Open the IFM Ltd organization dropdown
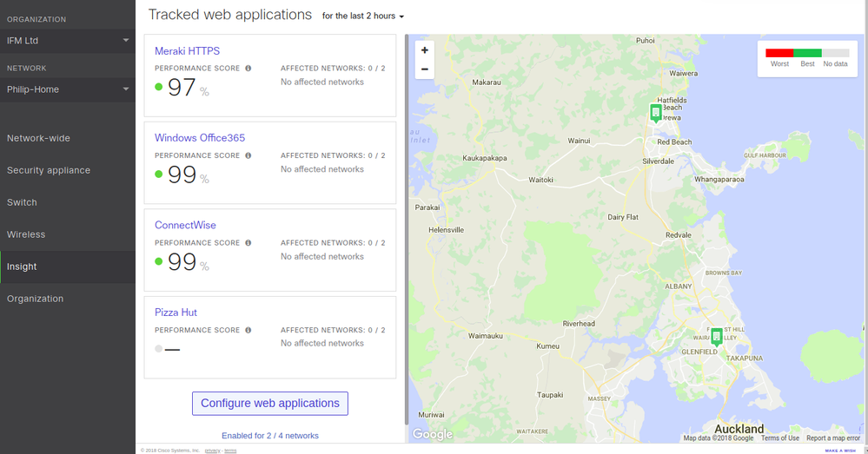This screenshot has height=454, width=868. (x=68, y=41)
